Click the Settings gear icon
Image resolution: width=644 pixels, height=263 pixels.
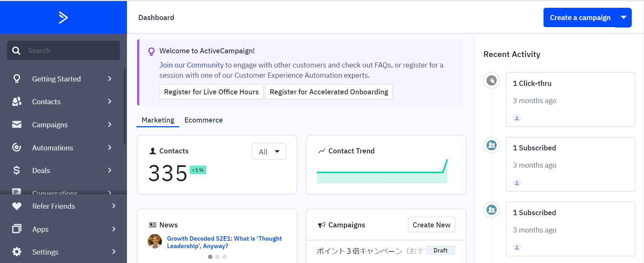(17, 252)
